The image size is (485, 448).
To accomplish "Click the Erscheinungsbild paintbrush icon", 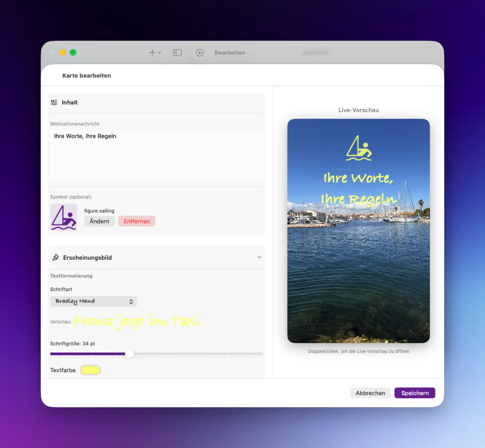I will point(55,257).
